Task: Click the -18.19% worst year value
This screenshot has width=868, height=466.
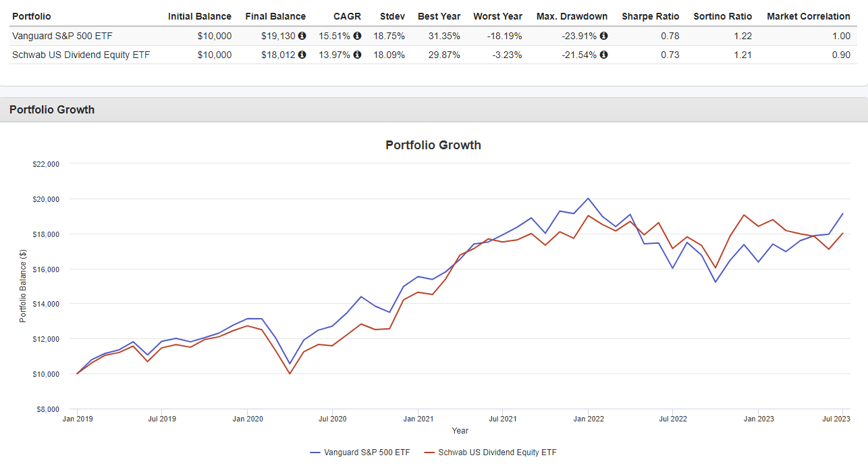Action: pos(504,36)
